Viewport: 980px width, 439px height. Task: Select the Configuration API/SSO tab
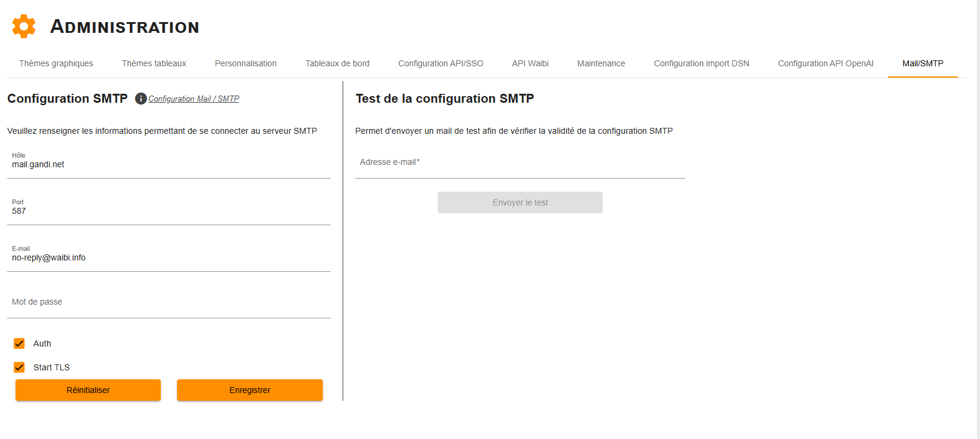coord(441,63)
